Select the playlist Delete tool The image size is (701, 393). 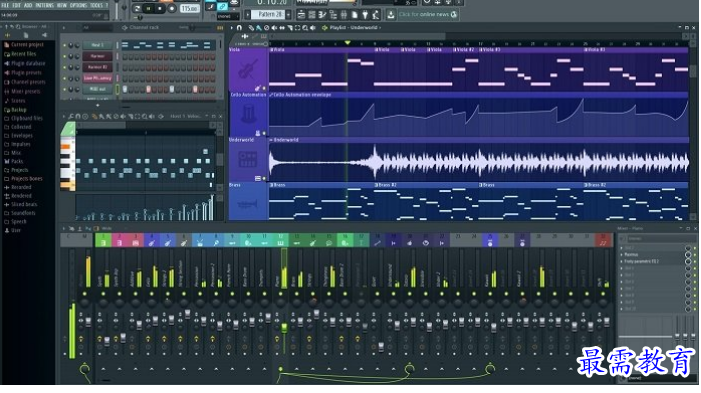coord(266,28)
